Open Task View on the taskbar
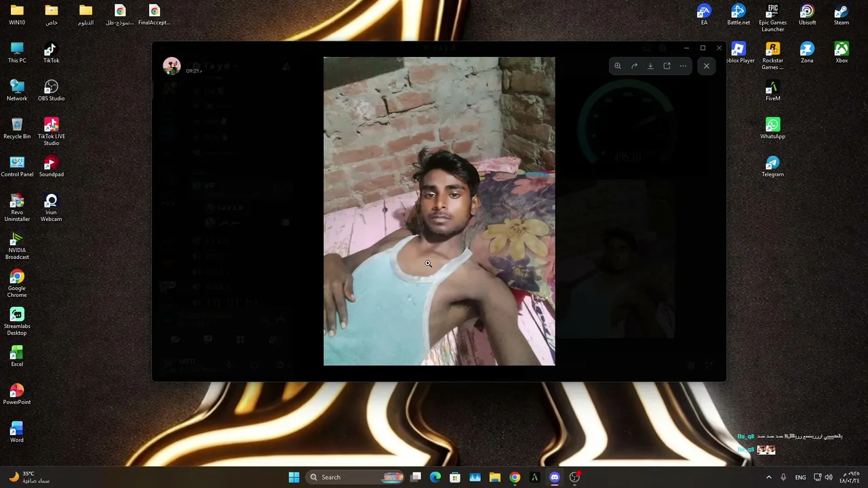This screenshot has height=488, width=868. coord(416,477)
